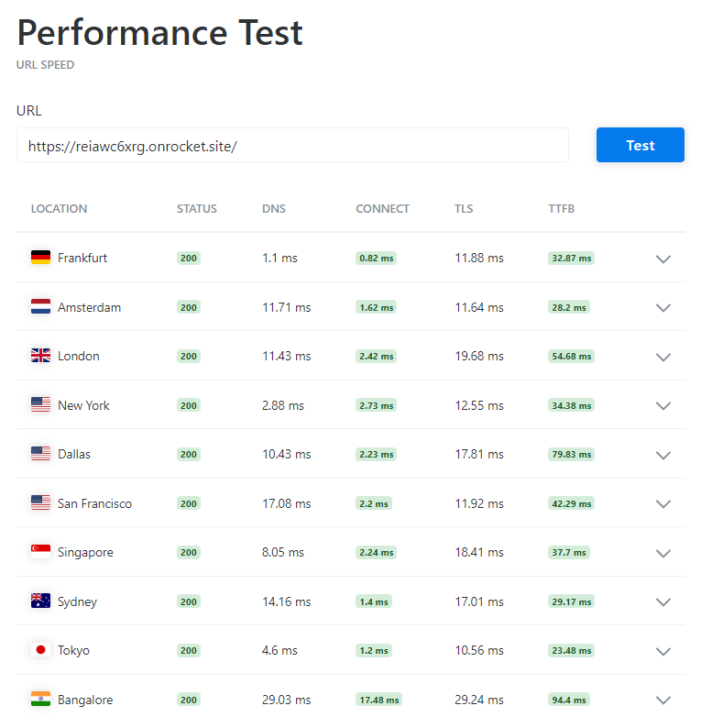Click the TTFB column header
Viewport: 701px width, 728px height.
pos(561,209)
